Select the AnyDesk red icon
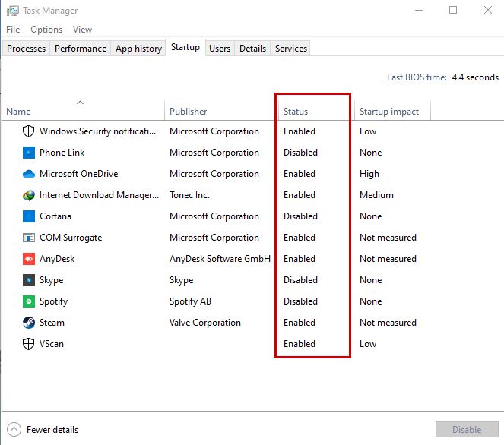Image resolution: width=504 pixels, height=445 pixels. pos(29,259)
